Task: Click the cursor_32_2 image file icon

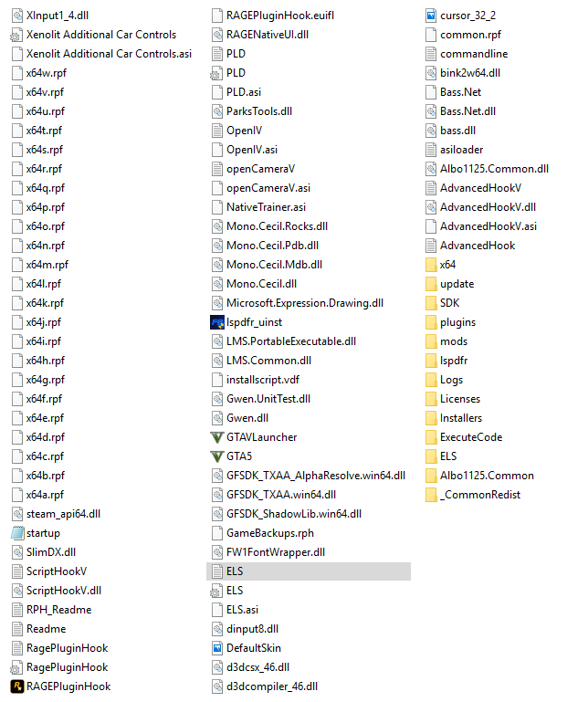Action: tap(430, 16)
